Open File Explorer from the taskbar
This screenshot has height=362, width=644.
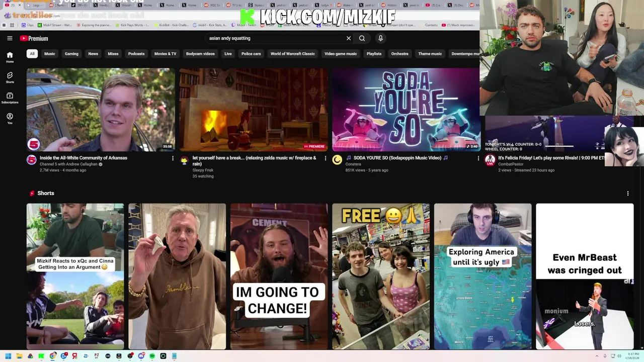click(x=19, y=356)
